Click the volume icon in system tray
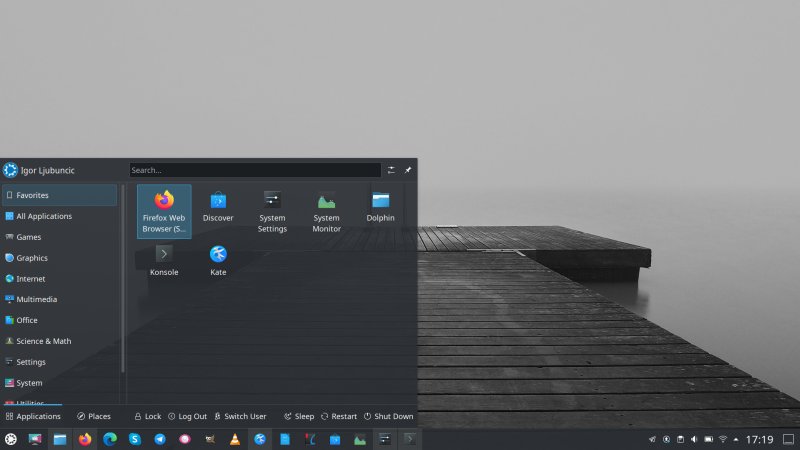 [x=694, y=439]
